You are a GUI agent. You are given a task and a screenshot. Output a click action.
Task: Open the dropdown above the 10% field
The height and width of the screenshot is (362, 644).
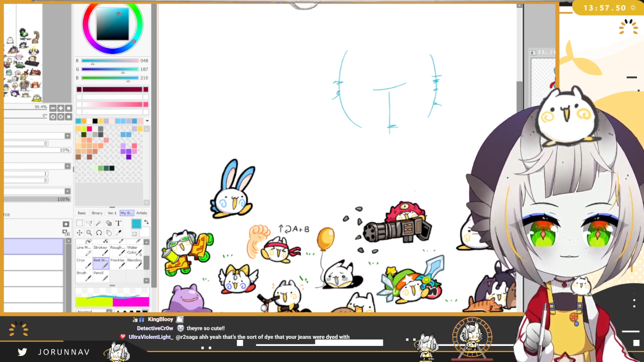(67, 136)
